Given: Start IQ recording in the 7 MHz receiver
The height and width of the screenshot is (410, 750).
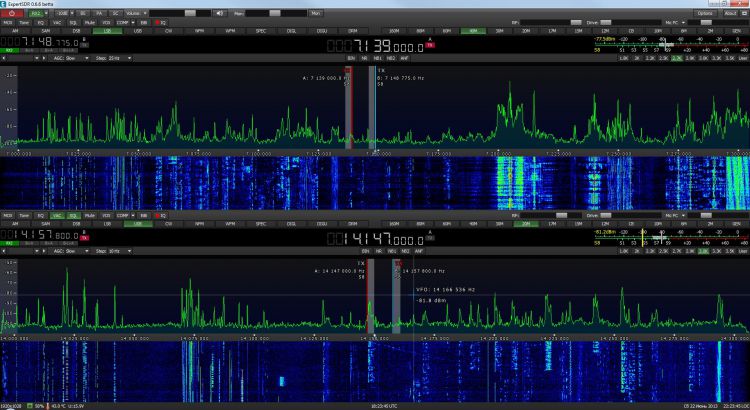Looking at the screenshot, I should (161, 22).
